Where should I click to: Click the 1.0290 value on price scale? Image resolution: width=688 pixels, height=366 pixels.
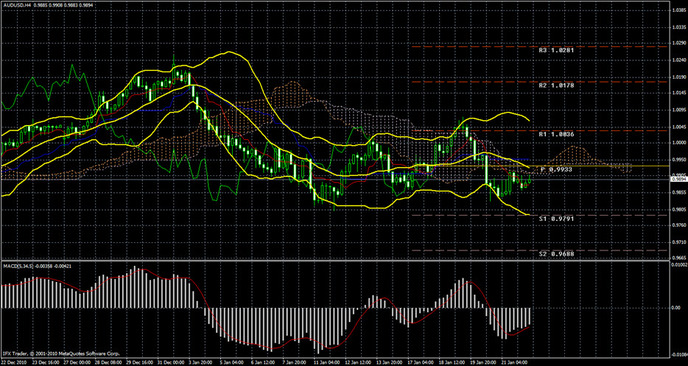click(678, 43)
